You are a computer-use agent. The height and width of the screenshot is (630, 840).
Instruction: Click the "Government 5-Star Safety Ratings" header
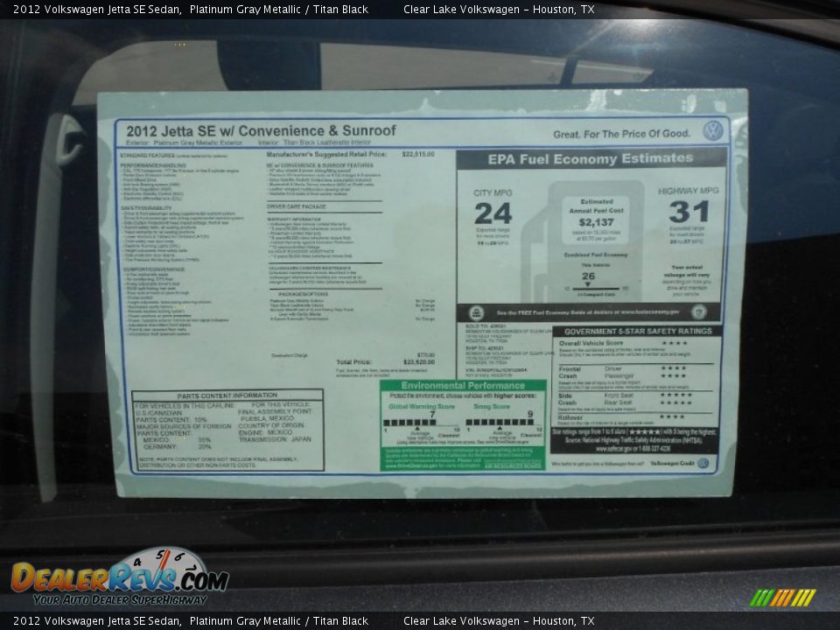coord(638,332)
